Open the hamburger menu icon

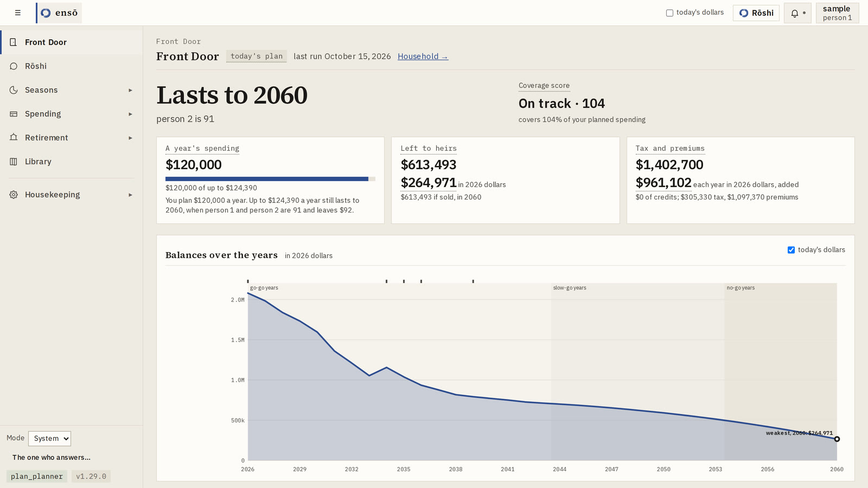click(x=18, y=12)
